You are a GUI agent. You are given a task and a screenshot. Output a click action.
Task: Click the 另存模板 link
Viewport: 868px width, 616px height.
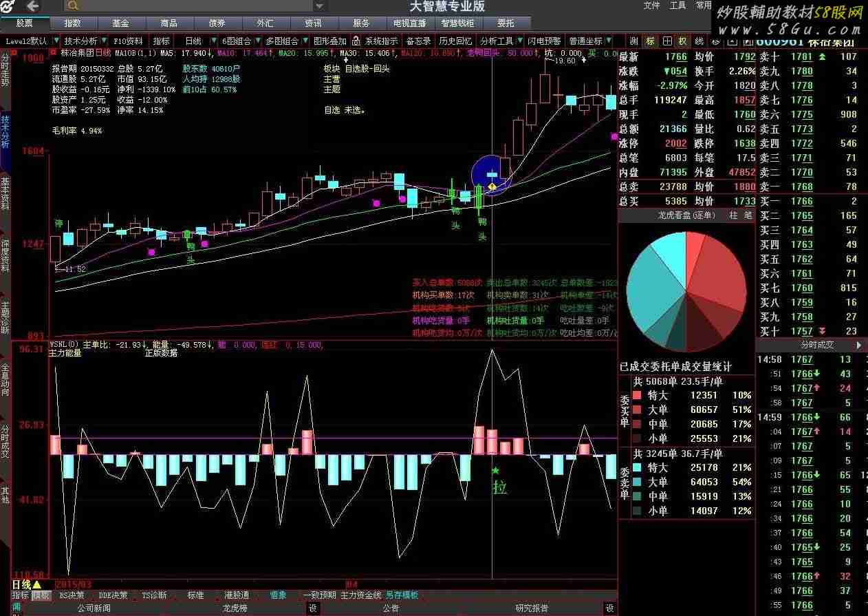pos(402,595)
